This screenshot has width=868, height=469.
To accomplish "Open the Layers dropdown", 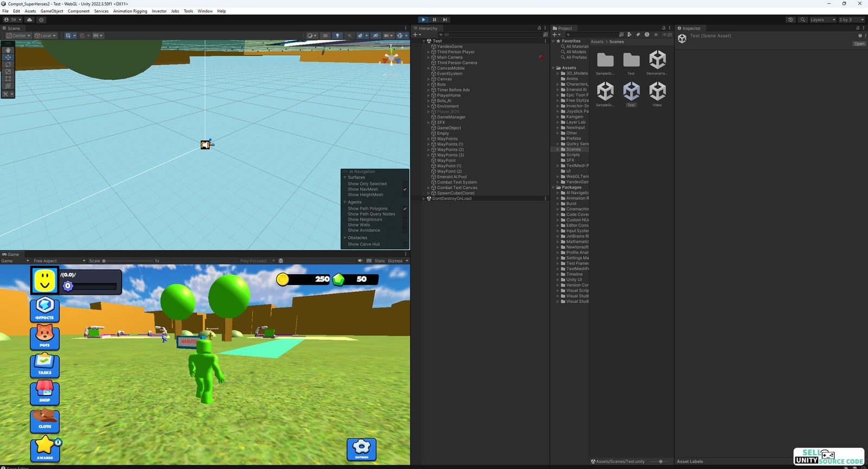I will [x=822, y=20].
